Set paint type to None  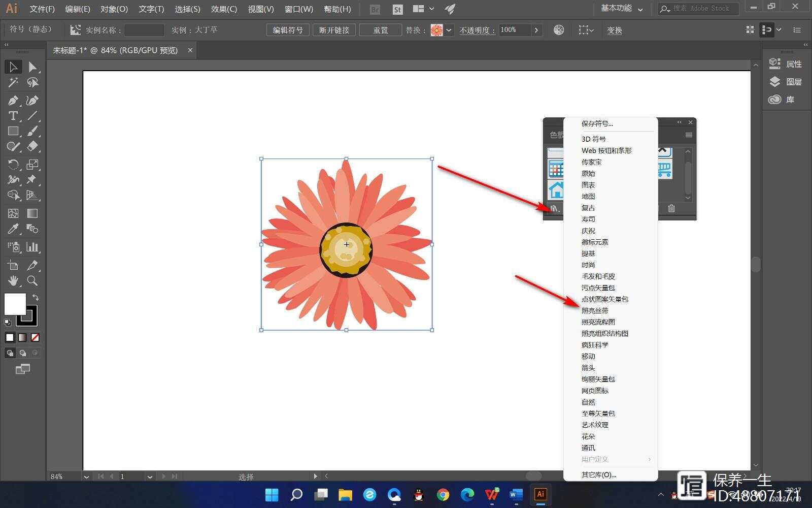click(35, 337)
